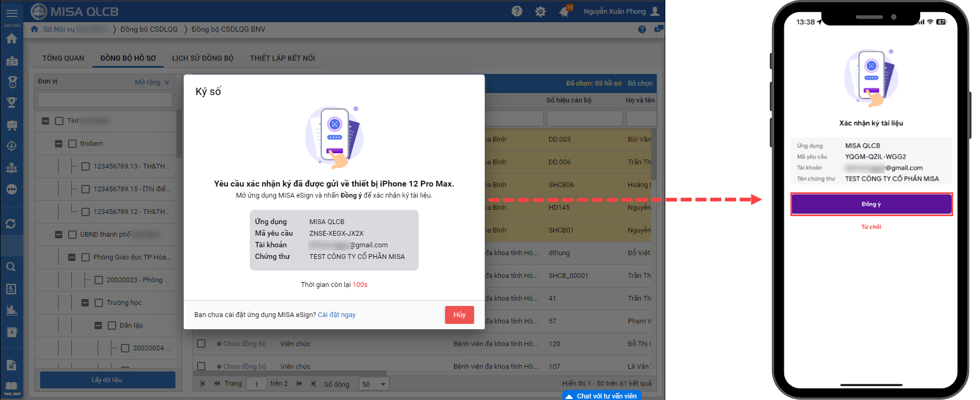Collapse the Trường học node
Viewport: 980px width, 400px height.
[x=85, y=303]
